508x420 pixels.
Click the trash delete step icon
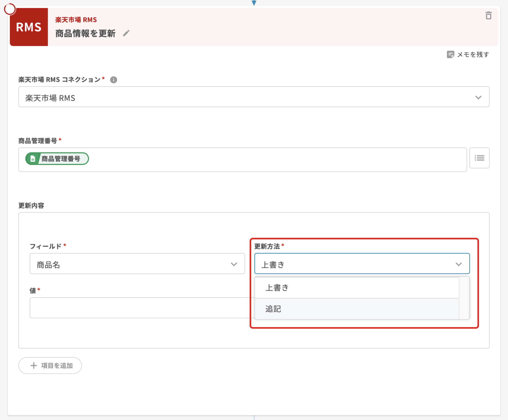pyautogui.click(x=488, y=15)
